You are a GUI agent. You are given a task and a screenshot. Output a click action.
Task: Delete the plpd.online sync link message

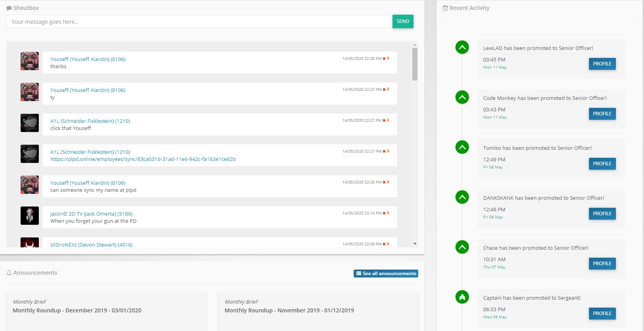tap(384, 151)
